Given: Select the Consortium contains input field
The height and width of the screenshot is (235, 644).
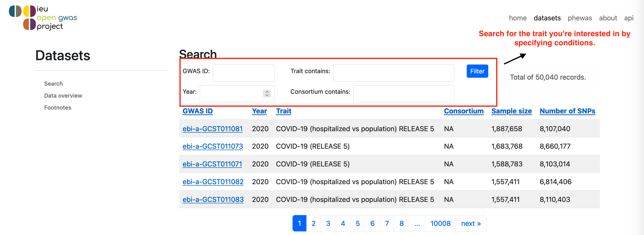Looking at the screenshot, I should point(403,94).
